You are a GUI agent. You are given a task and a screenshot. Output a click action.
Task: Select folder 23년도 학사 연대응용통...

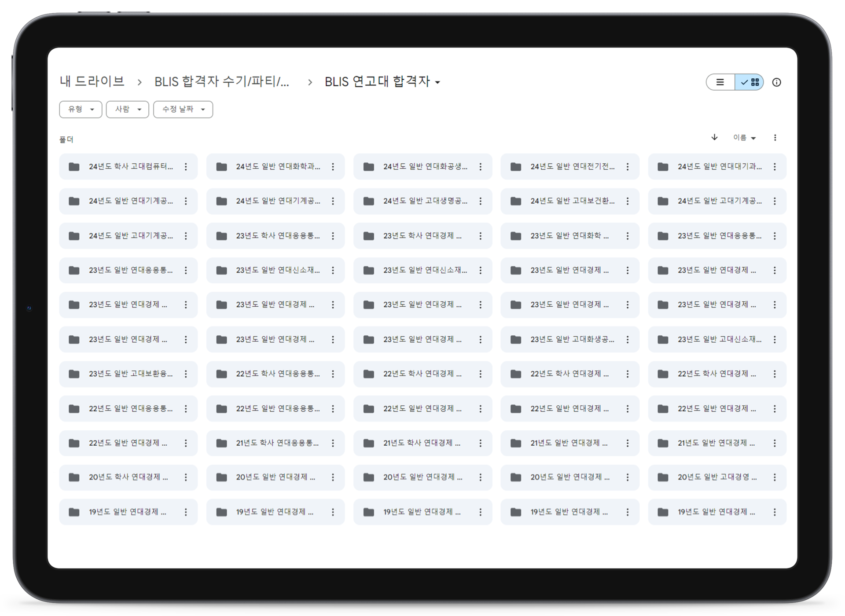(x=276, y=236)
